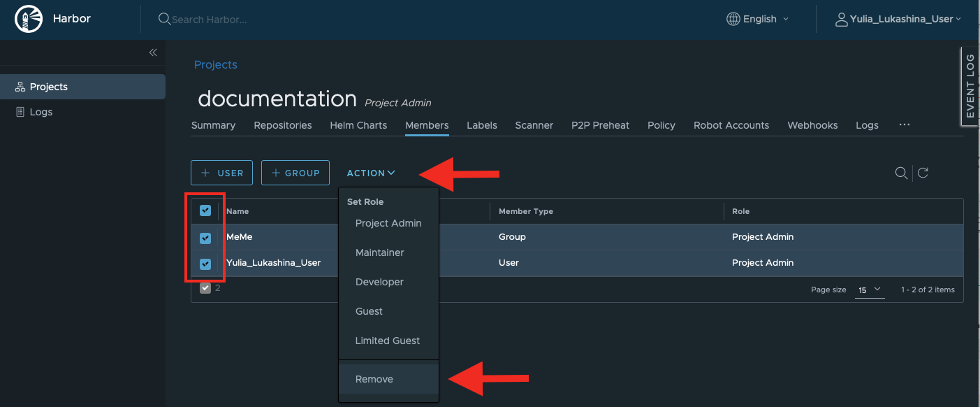
Task: Open the page size dropdown
Action: (x=871, y=290)
